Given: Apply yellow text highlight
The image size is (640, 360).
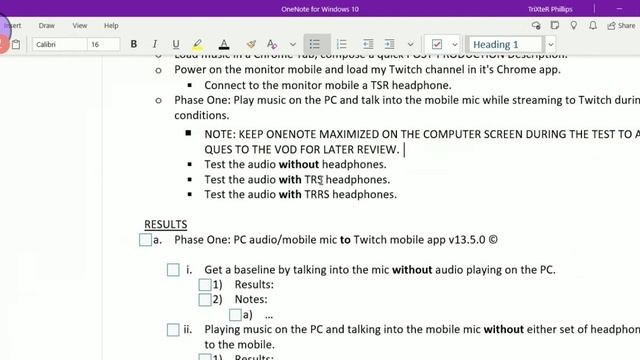Looking at the screenshot, I should click(x=198, y=44).
